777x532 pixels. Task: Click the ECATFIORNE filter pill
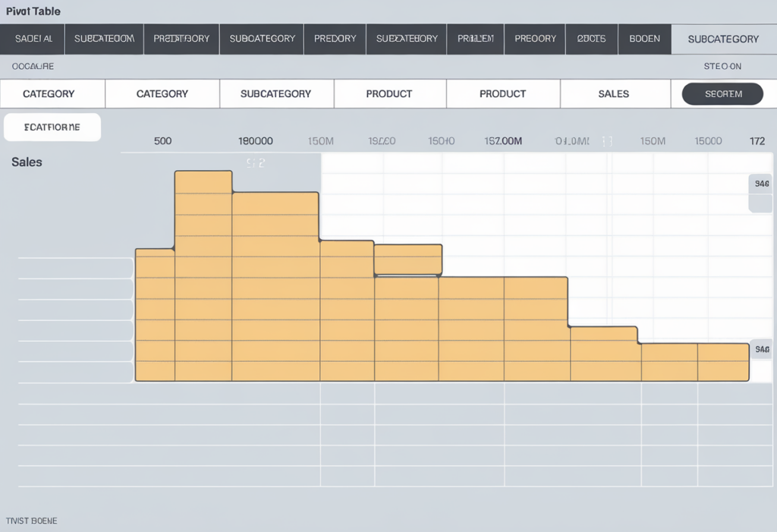[x=52, y=127]
